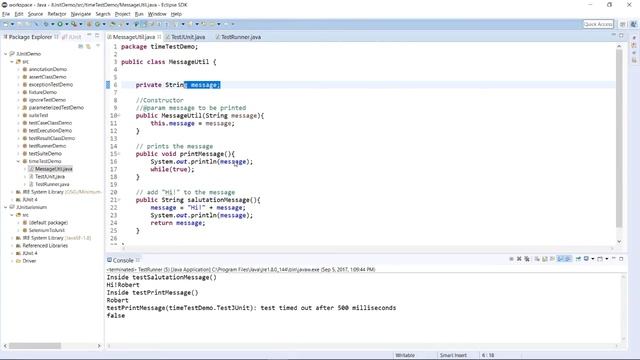Switch to the JUnit view tab
640x360 pixels.
72,37
